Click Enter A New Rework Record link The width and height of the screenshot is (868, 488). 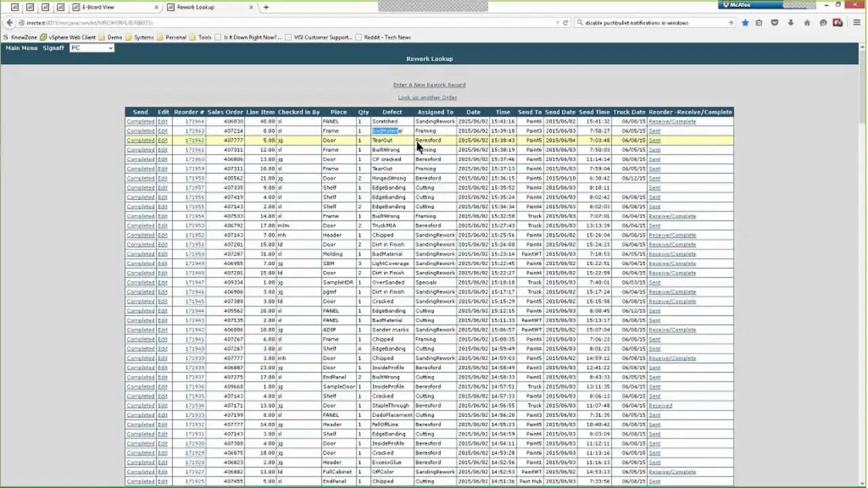429,85
